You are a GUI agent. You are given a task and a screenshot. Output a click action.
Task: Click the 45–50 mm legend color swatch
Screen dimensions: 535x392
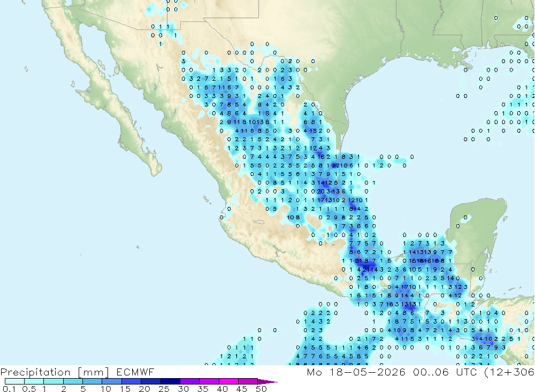point(248,381)
